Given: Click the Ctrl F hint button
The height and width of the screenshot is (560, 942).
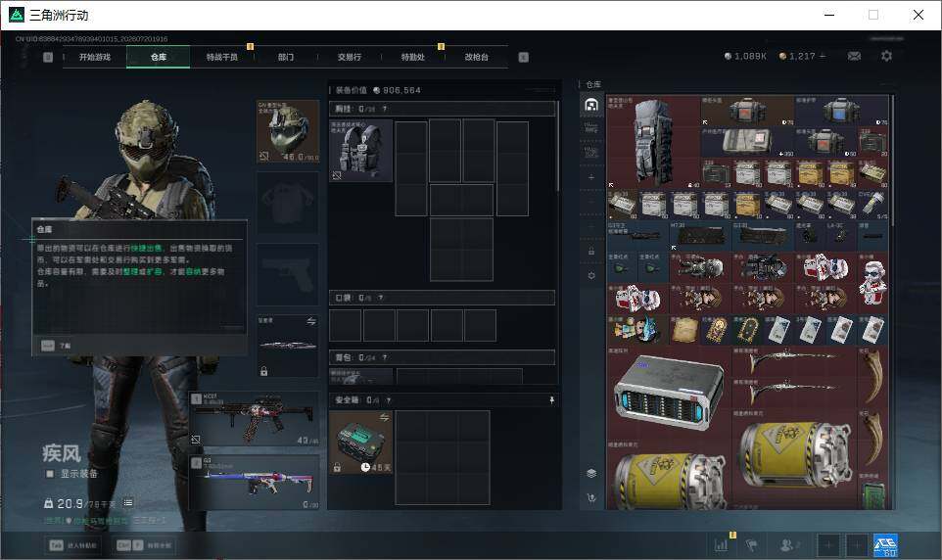Looking at the screenshot, I should click(x=145, y=545).
